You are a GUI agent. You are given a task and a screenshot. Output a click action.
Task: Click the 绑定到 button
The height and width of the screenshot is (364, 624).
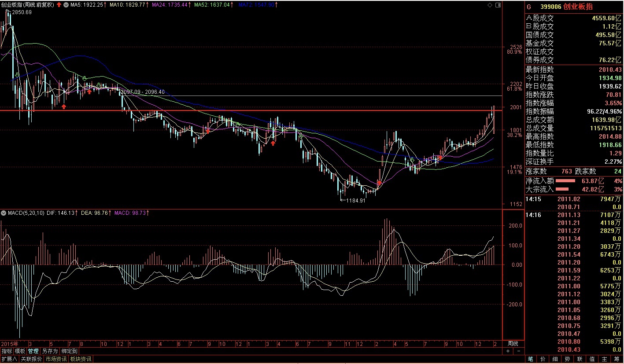[x=69, y=351]
